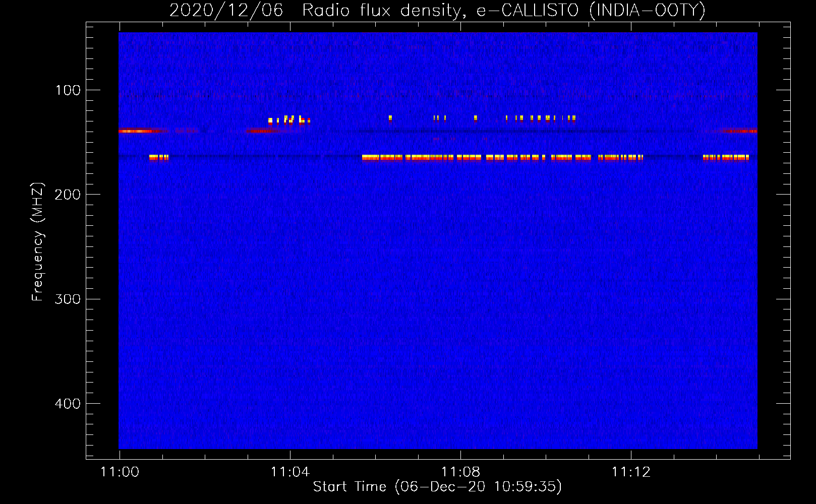Click the 400 frequency tick label
The image size is (816, 504).
pyautogui.click(x=68, y=404)
